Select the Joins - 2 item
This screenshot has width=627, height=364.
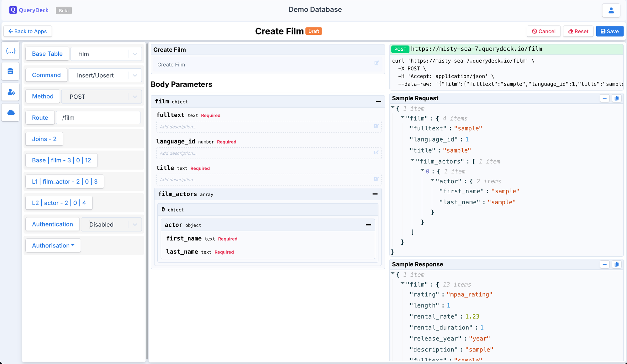pyautogui.click(x=44, y=139)
